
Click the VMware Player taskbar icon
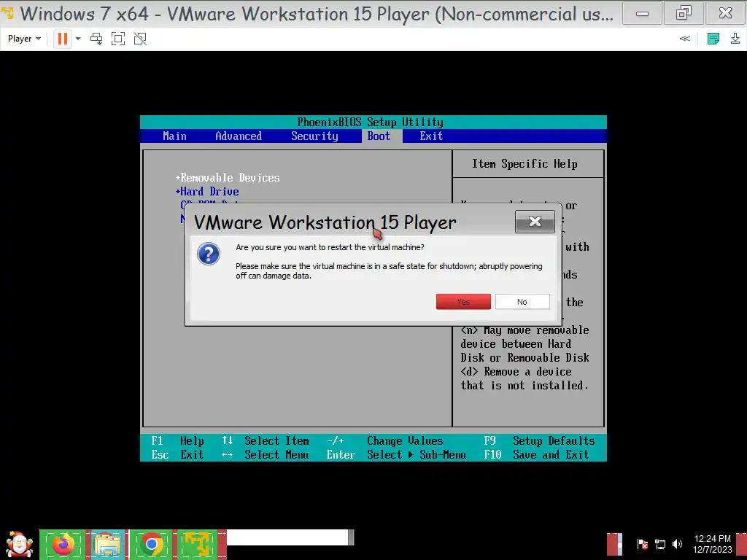point(197,544)
